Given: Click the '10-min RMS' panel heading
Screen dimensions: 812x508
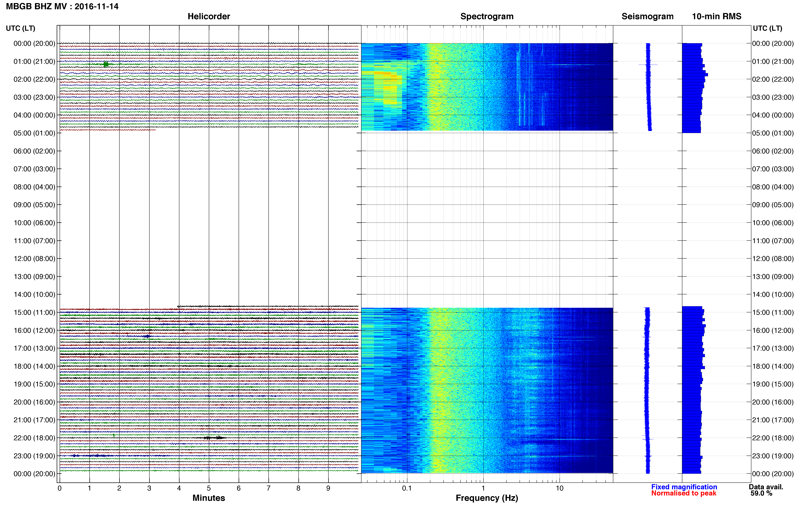Looking at the screenshot, I should coord(717,16).
